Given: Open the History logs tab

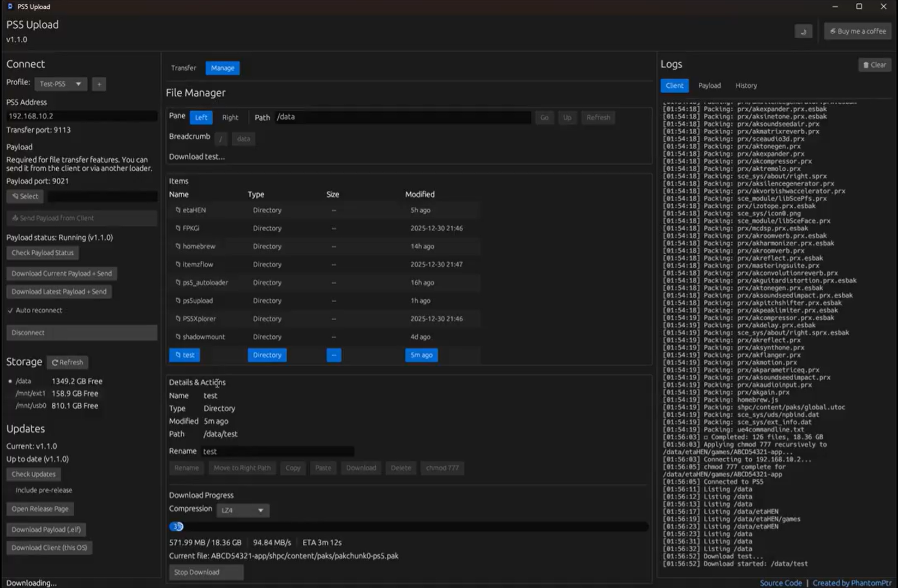Looking at the screenshot, I should pos(746,86).
